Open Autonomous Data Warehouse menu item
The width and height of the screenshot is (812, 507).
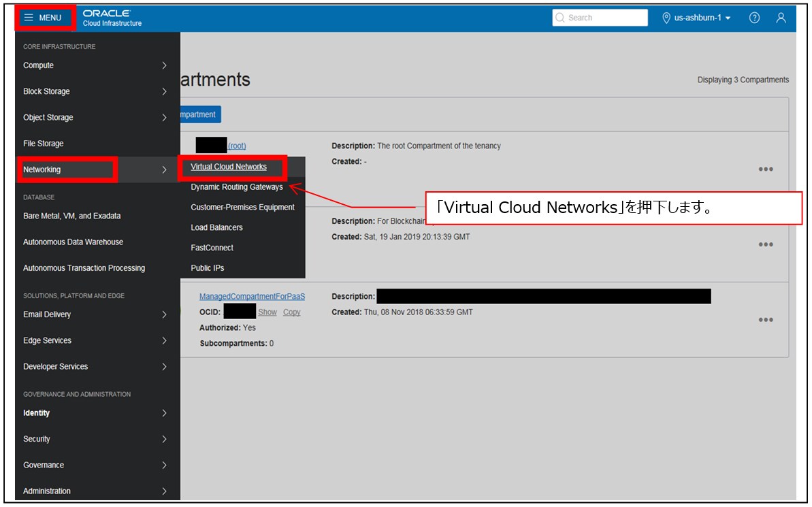click(73, 242)
